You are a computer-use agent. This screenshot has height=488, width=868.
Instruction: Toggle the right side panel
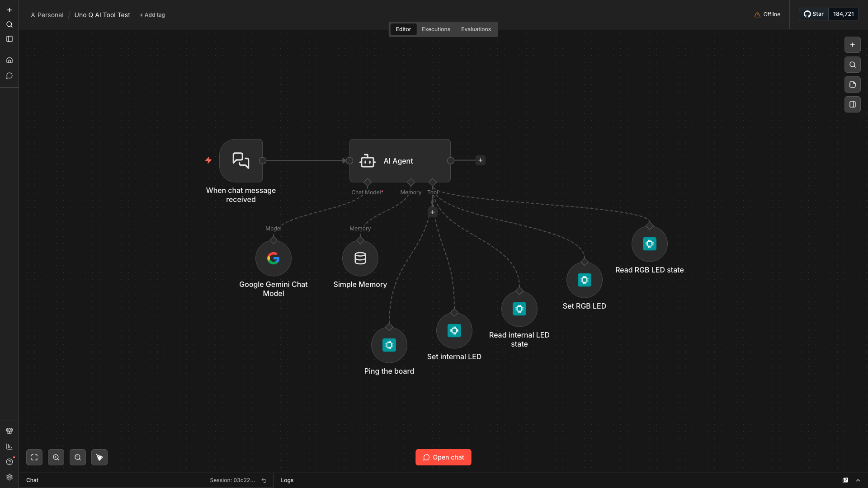tap(852, 104)
